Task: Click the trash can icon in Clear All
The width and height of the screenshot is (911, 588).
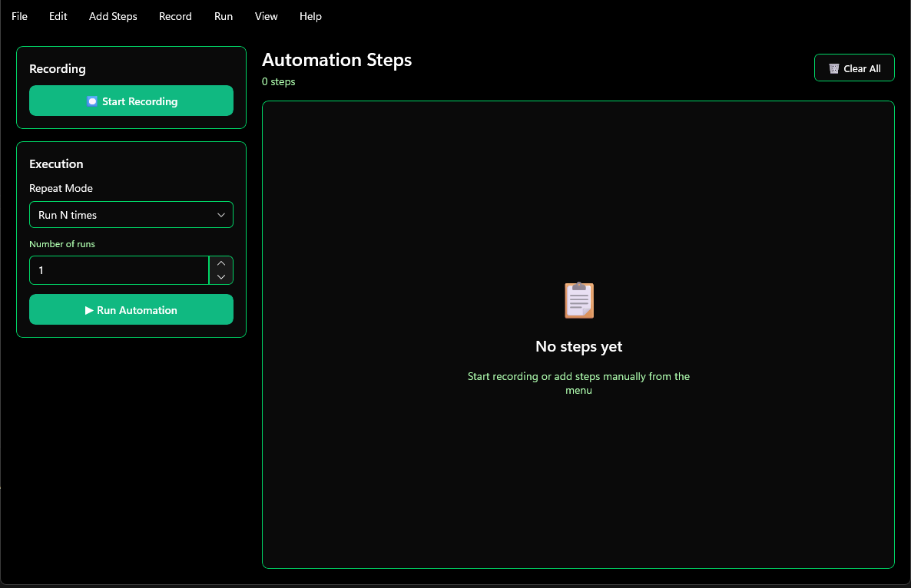Action: pos(834,68)
